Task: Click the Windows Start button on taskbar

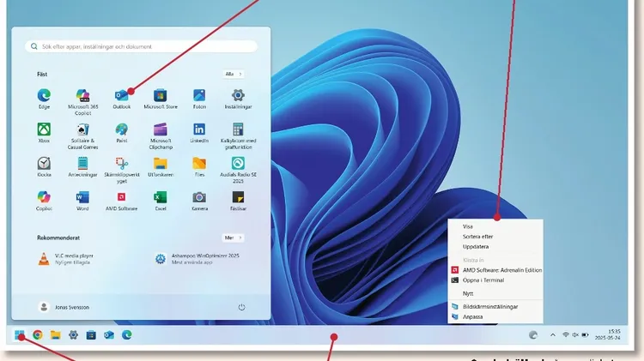Action: [19, 335]
